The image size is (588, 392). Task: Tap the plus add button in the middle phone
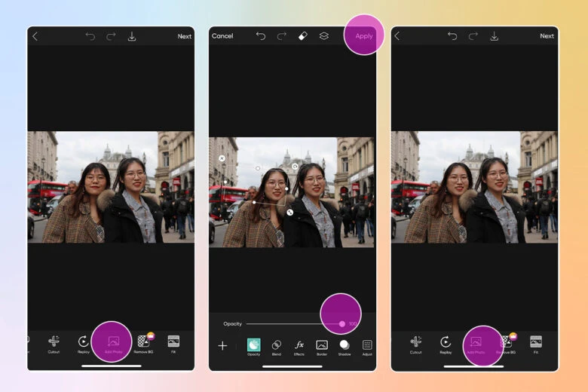pos(222,346)
